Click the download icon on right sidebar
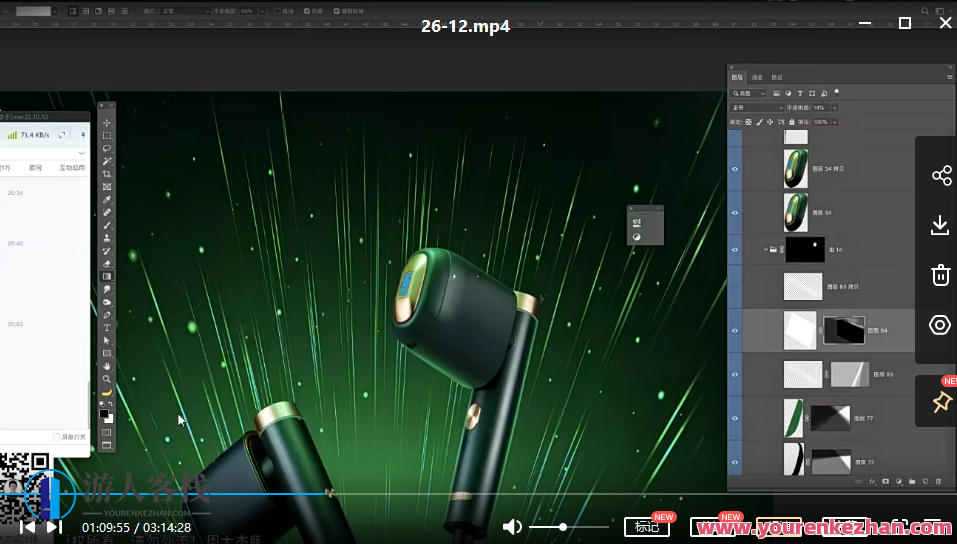The image size is (957, 544). 940,225
